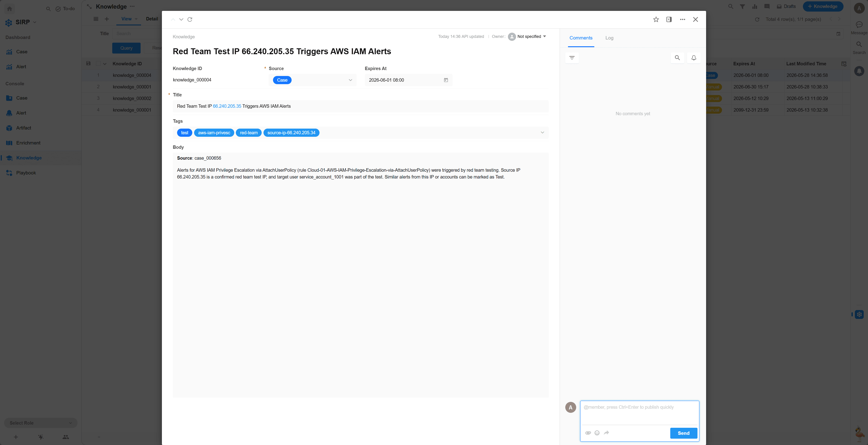Image resolution: width=868 pixels, height=445 pixels.
Task: Insert an emoji in the comment
Action: point(597,433)
